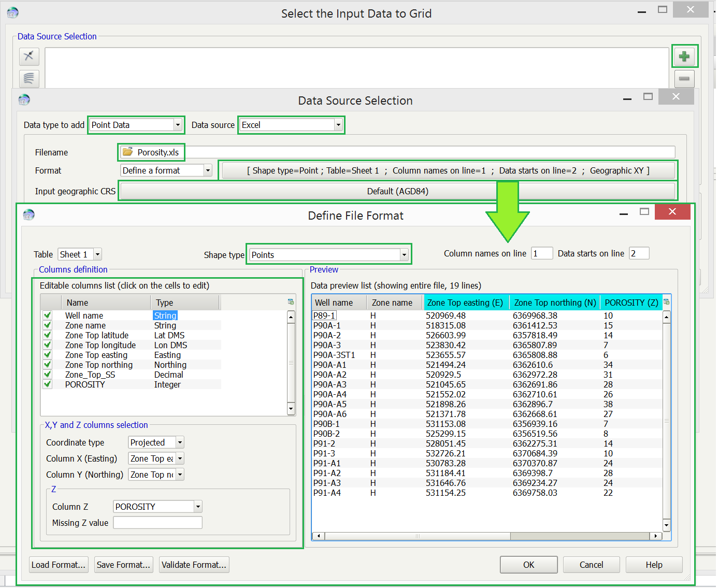The width and height of the screenshot is (718, 588).
Task: Click the stacked lines icon beside source list
Action: coord(29,78)
